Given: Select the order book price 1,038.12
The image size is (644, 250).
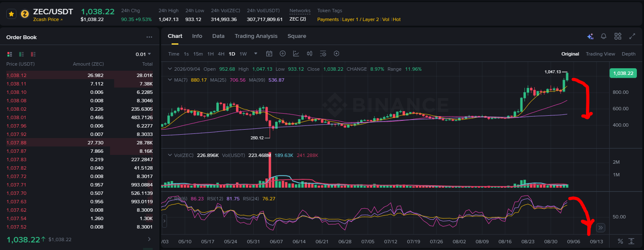Looking at the screenshot, I should (x=16, y=75).
